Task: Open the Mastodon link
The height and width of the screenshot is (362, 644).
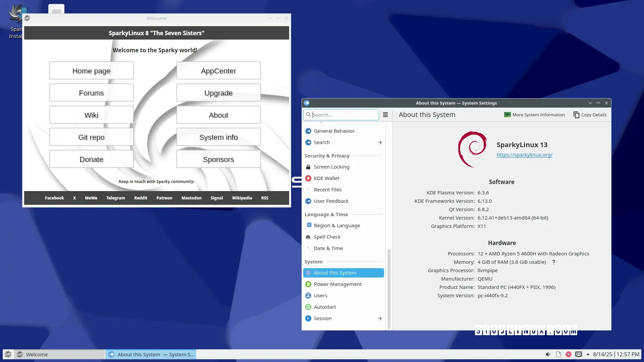Action: [192, 198]
